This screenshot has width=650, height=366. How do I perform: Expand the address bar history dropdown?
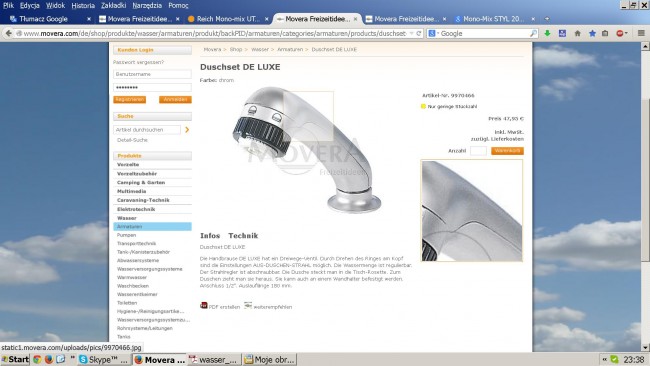[411, 33]
